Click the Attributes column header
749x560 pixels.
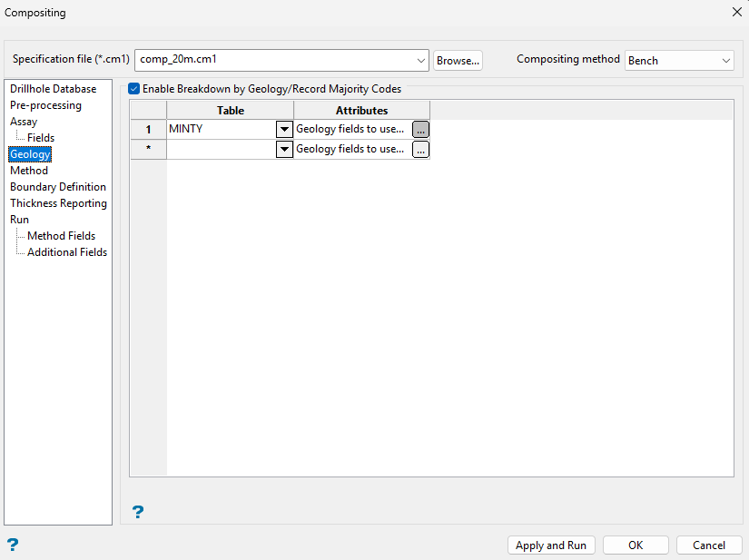coord(361,111)
